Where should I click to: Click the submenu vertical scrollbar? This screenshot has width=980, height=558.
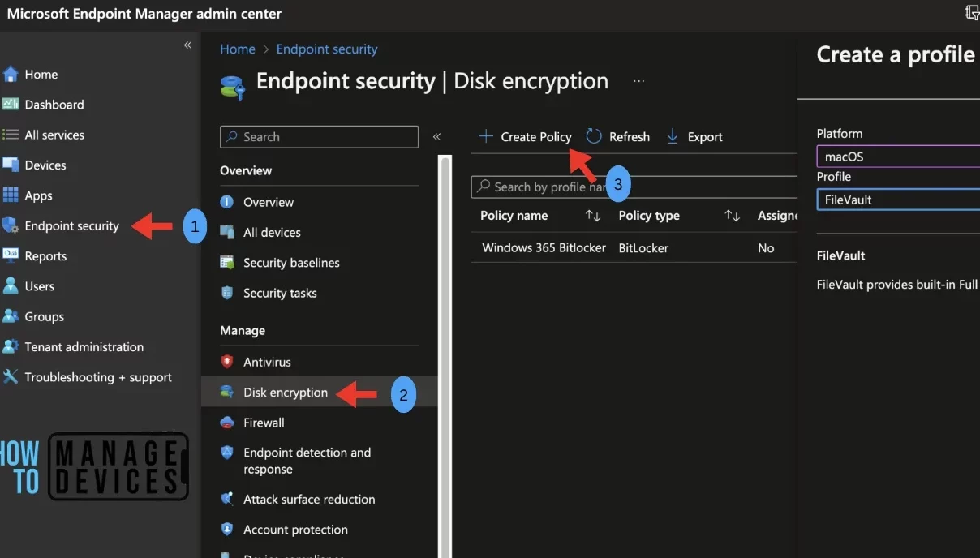(444, 357)
